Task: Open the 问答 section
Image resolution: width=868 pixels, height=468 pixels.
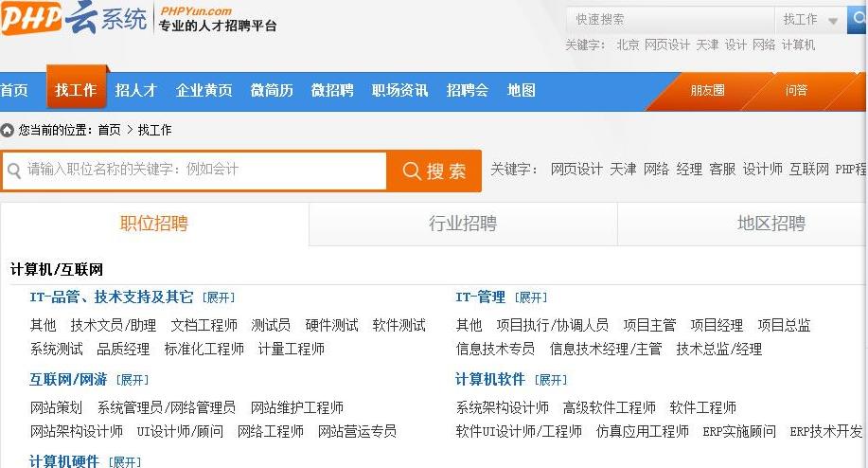Action: point(796,91)
